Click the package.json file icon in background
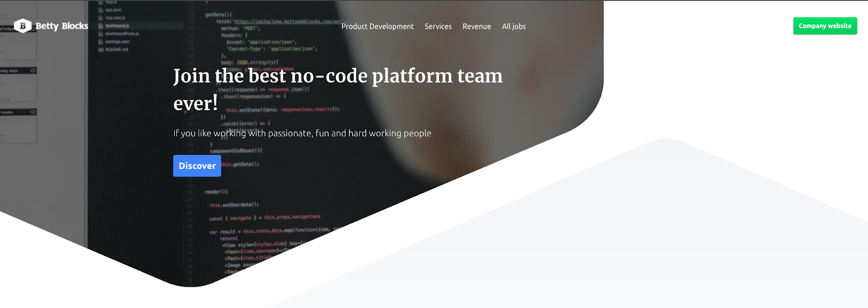The height and width of the screenshot is (308, 868). click(101, 41)
